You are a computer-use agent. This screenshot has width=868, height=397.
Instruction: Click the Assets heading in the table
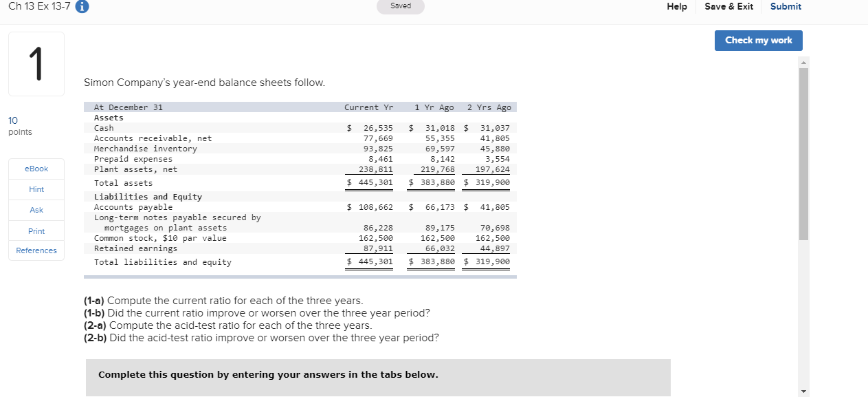tap(109, 118)
